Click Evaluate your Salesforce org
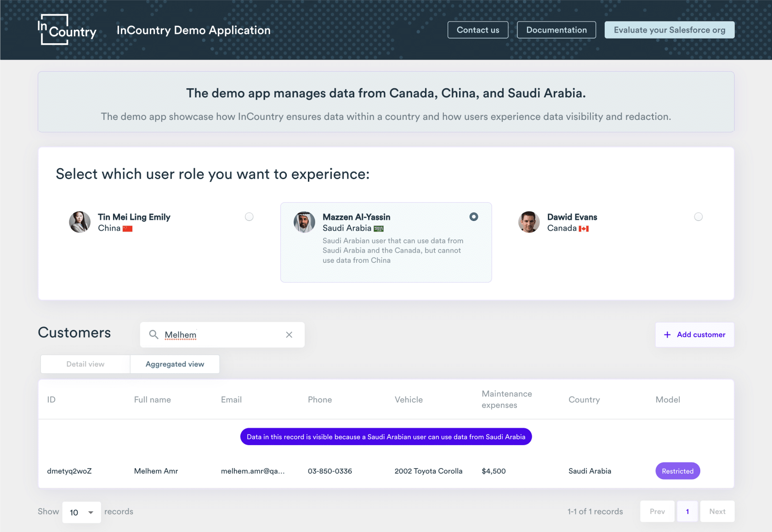 pos(669,29)
